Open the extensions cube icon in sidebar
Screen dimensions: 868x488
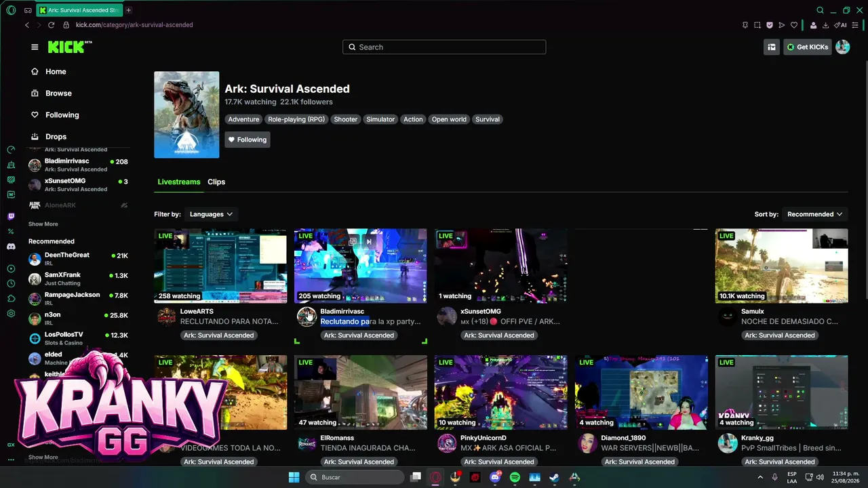tap(11, 298)
